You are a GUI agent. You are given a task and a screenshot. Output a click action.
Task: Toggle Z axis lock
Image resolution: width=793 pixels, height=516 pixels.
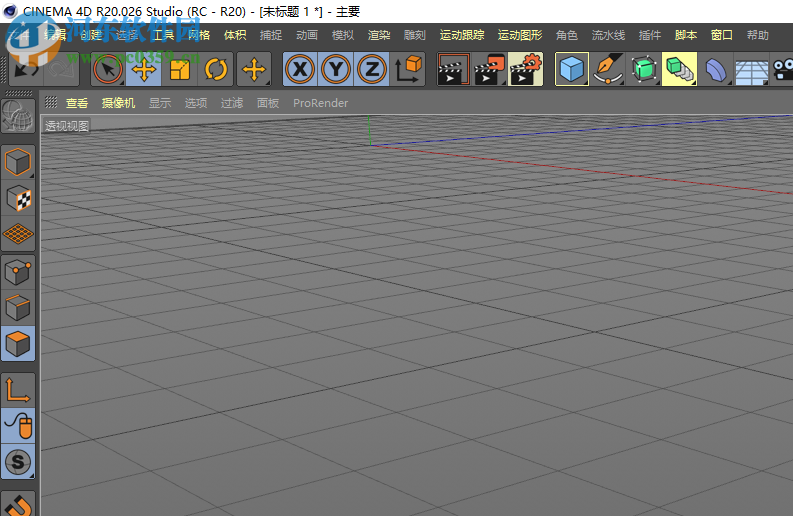372,69
